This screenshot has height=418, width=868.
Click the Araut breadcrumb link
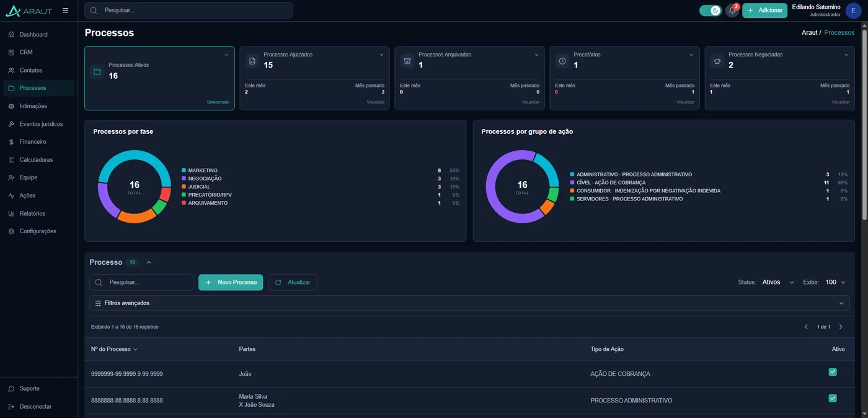click(809, 32)
